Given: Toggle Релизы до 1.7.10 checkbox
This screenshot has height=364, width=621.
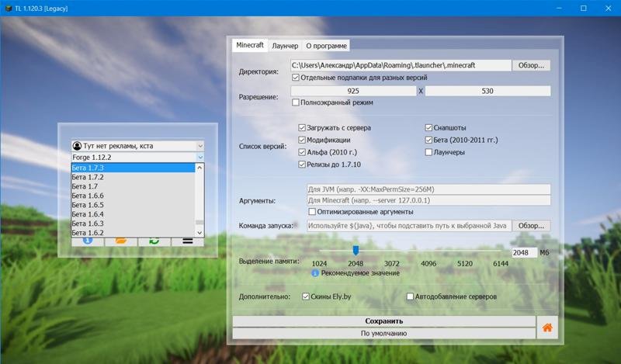Looking at the screenshot, I should coord(302,165).
